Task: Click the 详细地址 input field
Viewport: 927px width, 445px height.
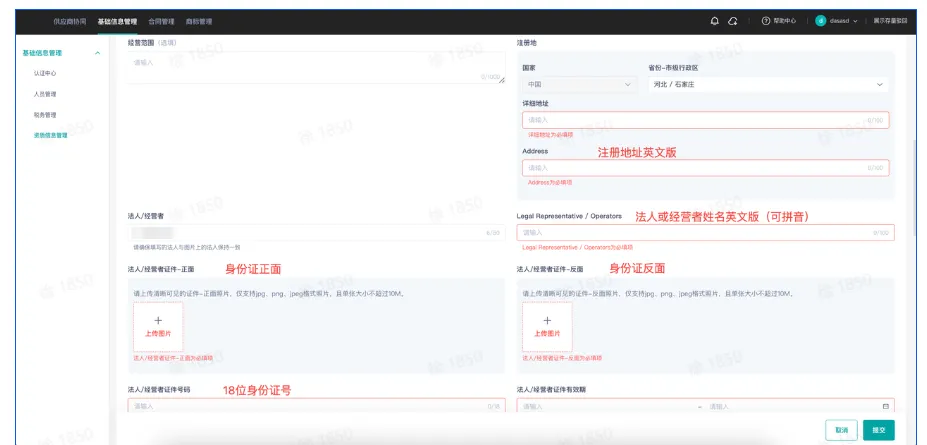Action: pyautogui.click(x=705, y=120)
